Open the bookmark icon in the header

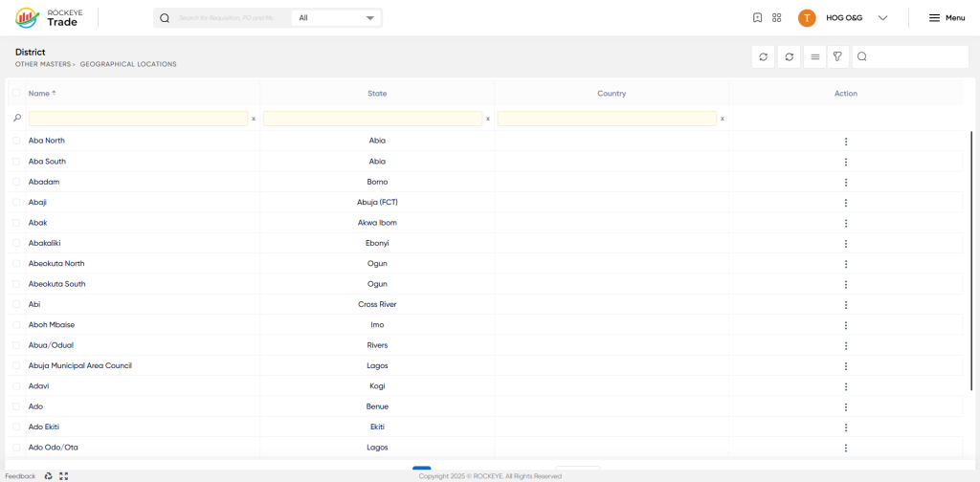coord(757,18)
